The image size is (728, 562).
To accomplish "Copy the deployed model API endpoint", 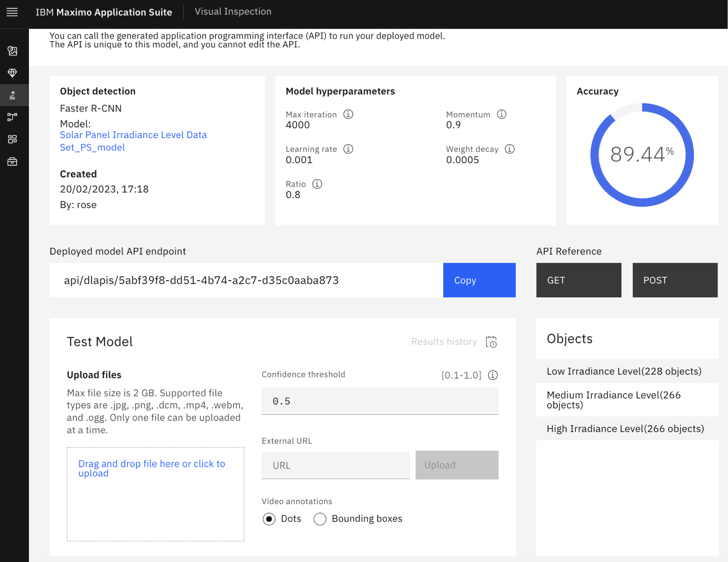I will click(x=479, y=280).
